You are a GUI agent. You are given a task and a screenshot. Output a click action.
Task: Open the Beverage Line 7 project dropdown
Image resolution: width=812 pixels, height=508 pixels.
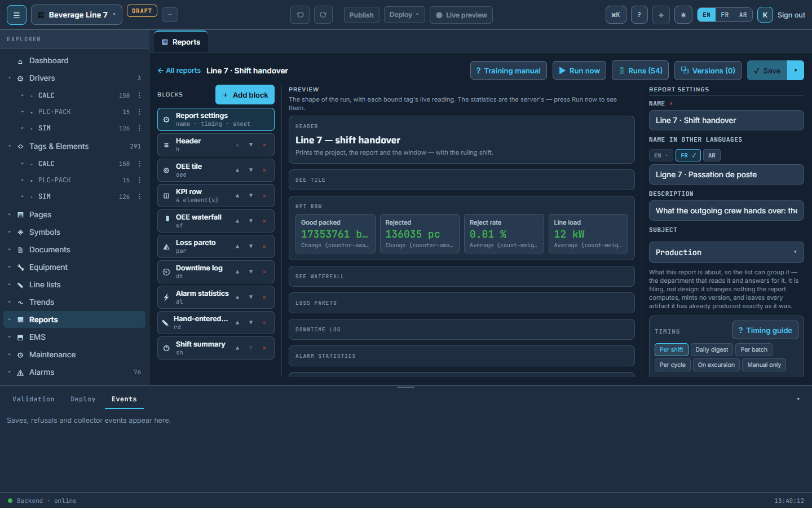point(77,15)
